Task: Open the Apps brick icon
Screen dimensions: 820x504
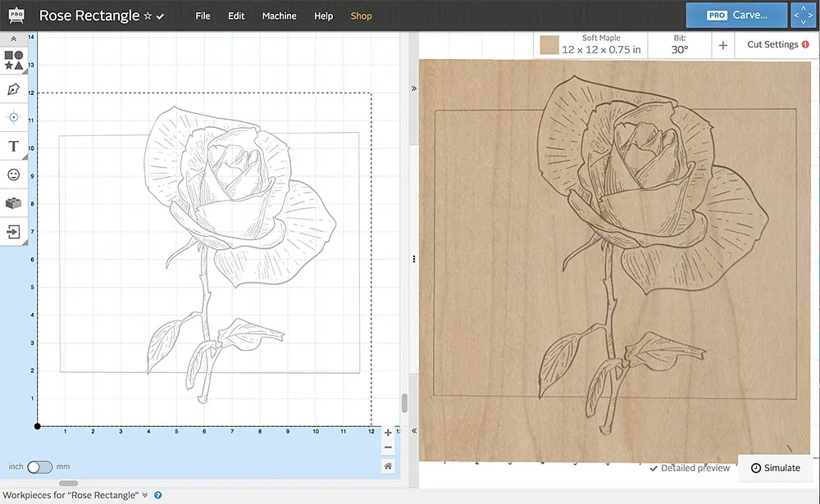Action: (x=13, y=203)
